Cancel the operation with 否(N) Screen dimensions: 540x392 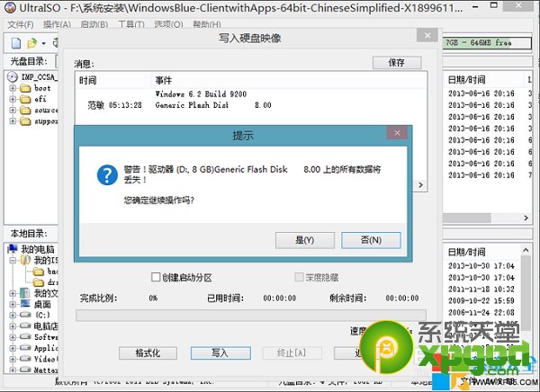[370, 240]
